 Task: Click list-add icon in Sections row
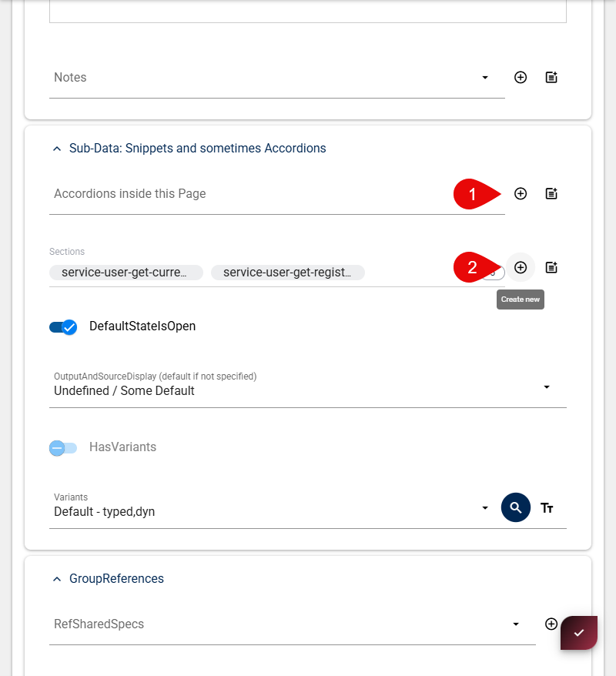click(551, 267)
